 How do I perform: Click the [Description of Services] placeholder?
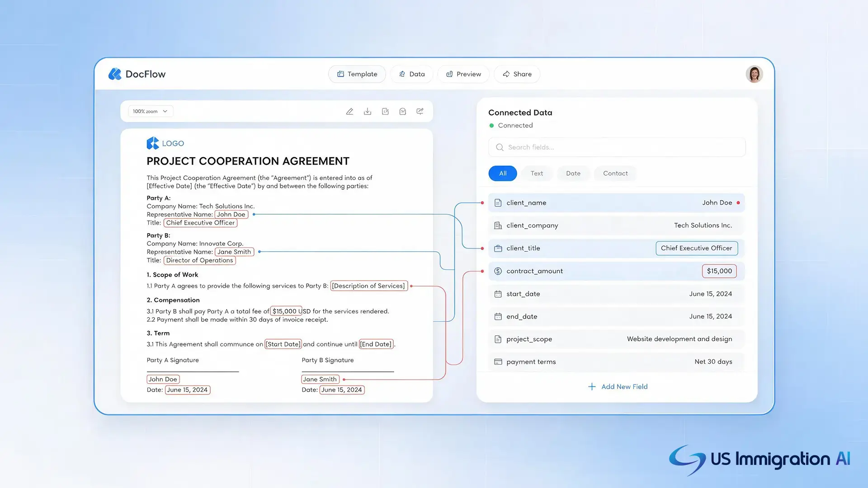[x=369, y=286]
